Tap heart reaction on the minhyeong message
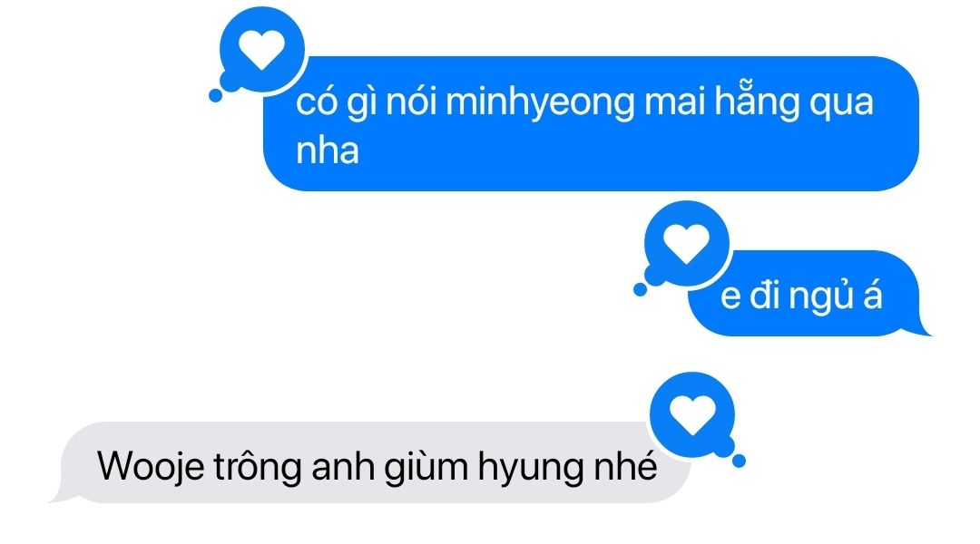The image size is (980, 544). [262, 50]
